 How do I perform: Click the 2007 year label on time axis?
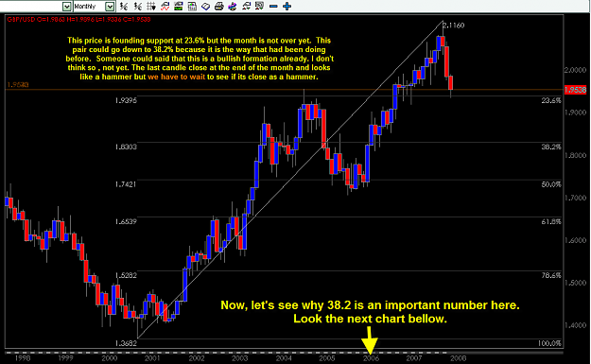coord(414,358)
